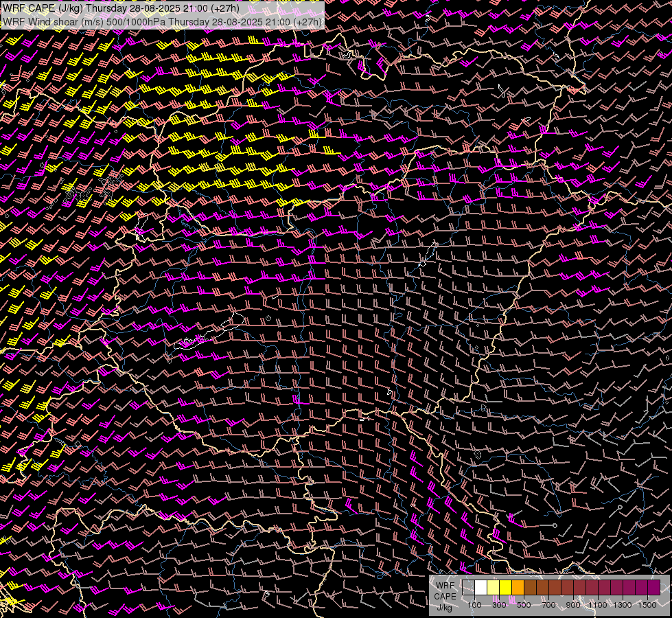The height and width of the screenshot is (618, 672).
Task: Click the bright yellow CAPE legend swatch
Action: click(x=506, y=588)
